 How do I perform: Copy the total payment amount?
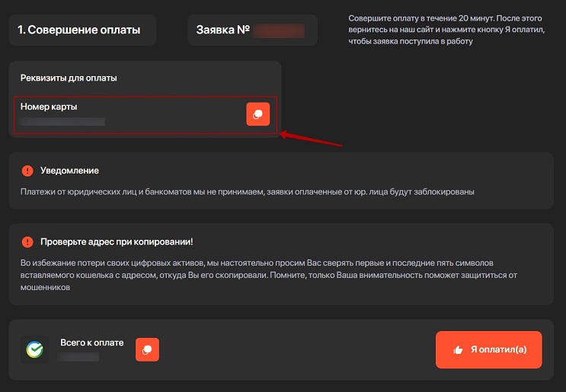click(147, 349)
